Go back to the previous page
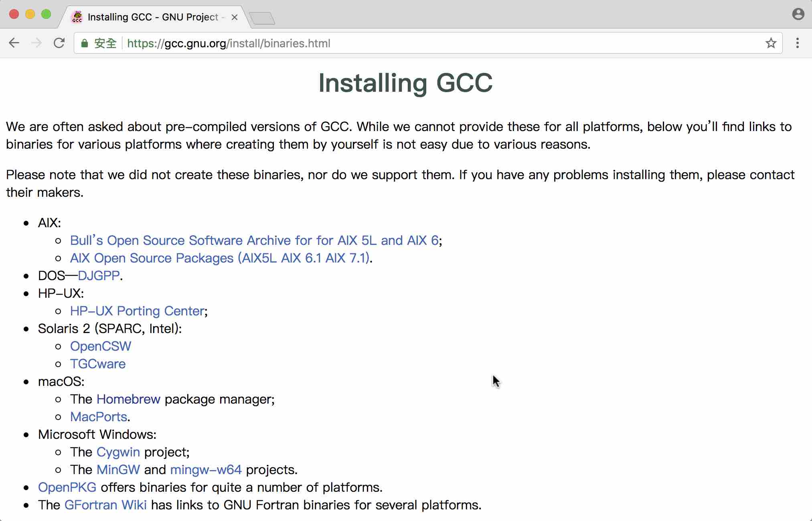The image size is (812, 521). 14,43
